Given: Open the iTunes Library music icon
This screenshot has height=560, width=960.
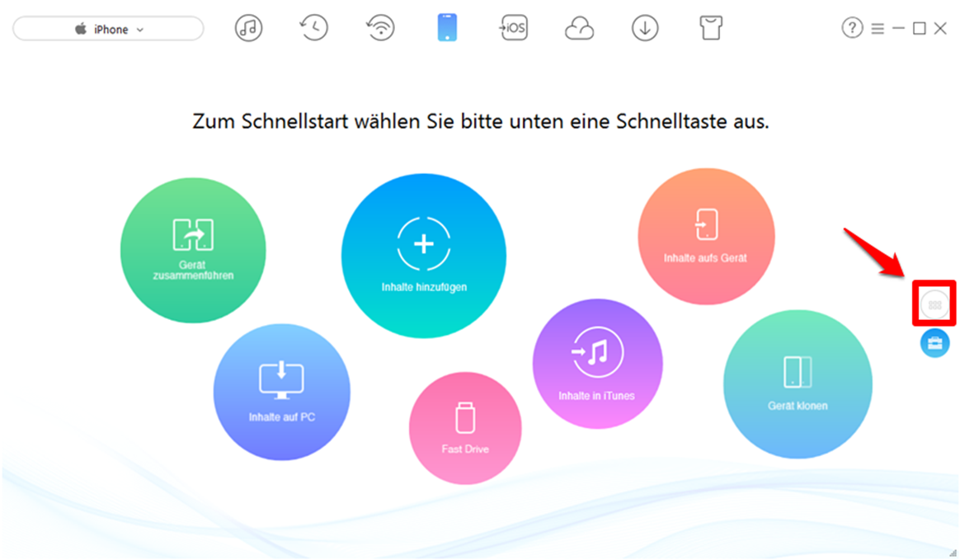Looking at the screenshot, I should 248,28.
